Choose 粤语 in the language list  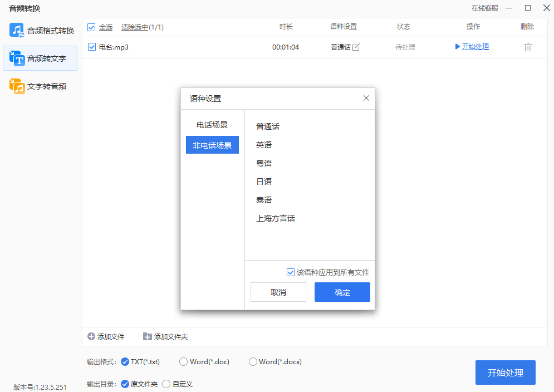tap(264, 163)
